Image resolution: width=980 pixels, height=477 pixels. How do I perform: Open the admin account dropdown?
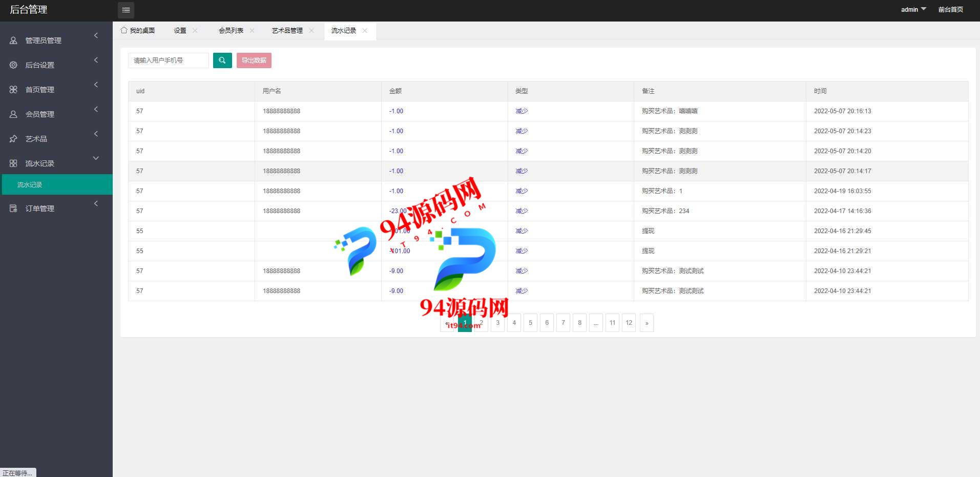(x=913, y=10)
